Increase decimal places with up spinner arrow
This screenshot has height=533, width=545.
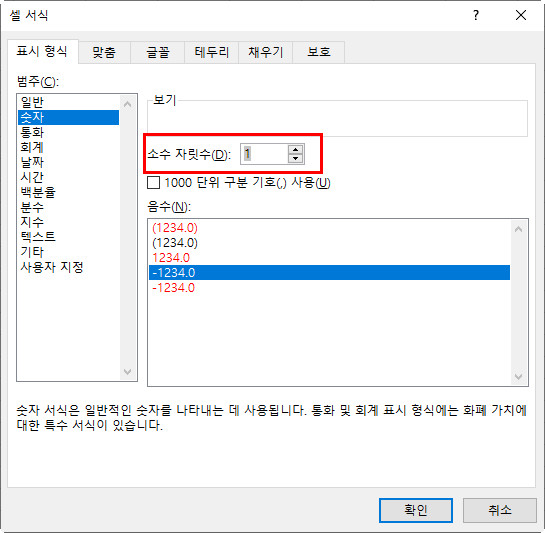[295, 150]
